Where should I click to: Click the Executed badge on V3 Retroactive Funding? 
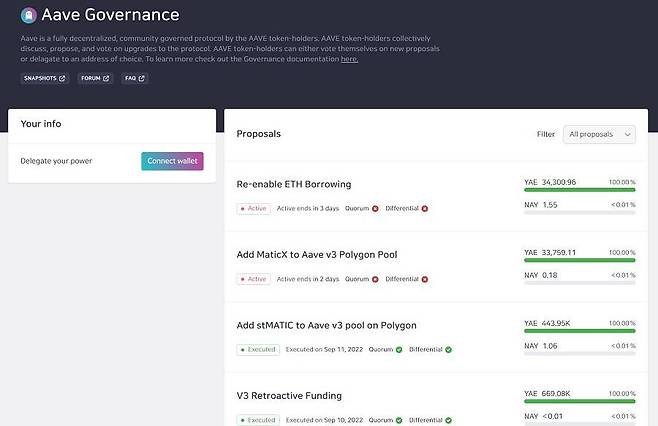coord(258,420)
